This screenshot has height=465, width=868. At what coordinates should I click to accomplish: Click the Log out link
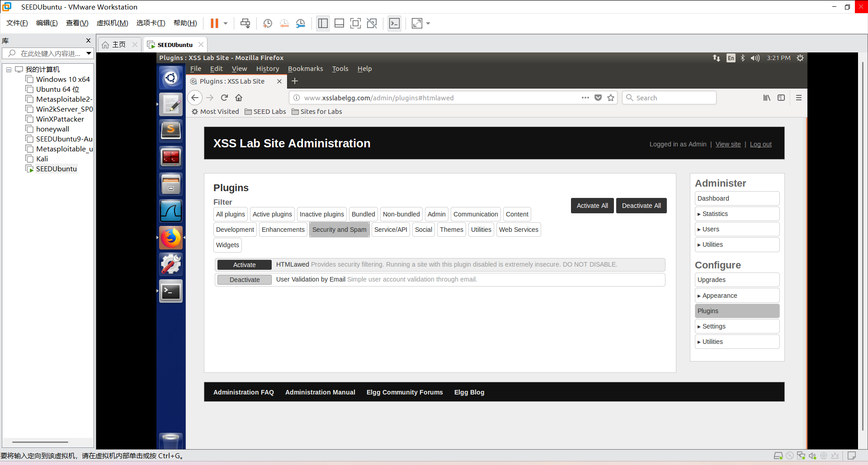click(x=760, y=144)
